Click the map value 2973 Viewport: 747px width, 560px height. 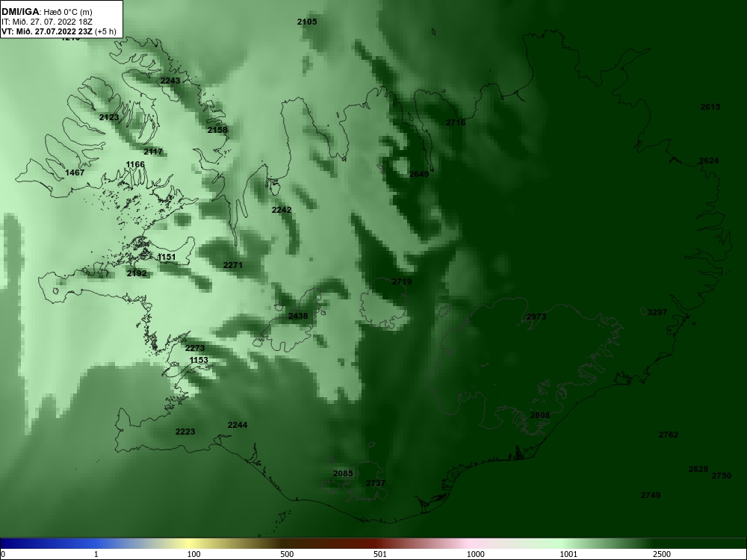(536, 317)
